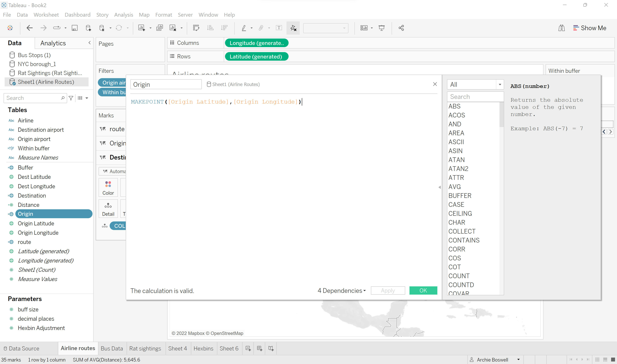Click the Share workbook icon
This screenshot has height=364, width=617.
401,28
